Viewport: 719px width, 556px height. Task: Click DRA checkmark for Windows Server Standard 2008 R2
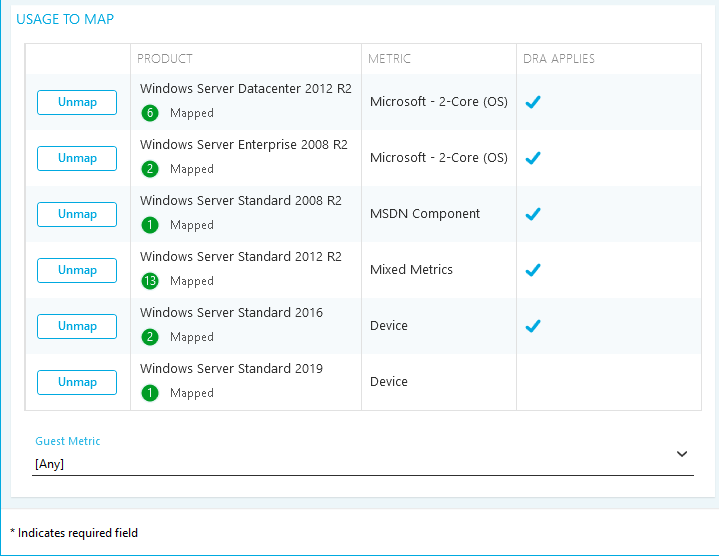(x=533, y=214)
